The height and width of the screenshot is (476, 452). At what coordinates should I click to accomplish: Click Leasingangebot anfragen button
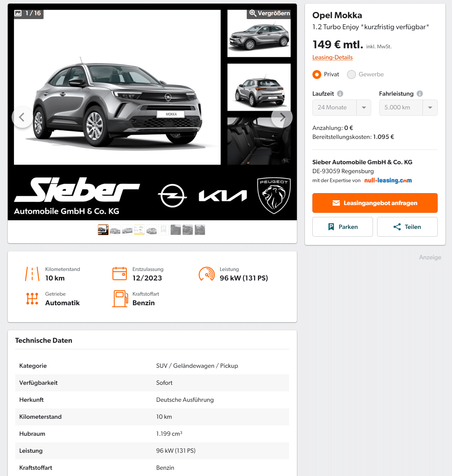click(375, 203)
